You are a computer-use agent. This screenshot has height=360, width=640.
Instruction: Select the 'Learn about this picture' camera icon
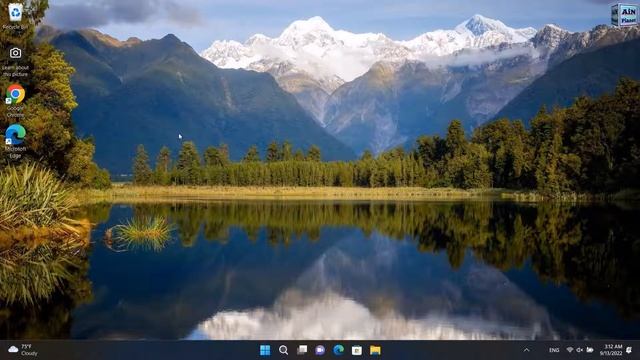(x=15, y=61)
